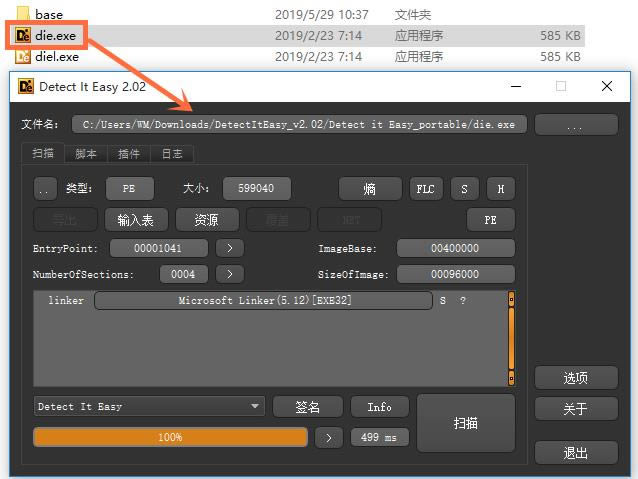The width and height of the screenshot is (638, 479).
Task: Click the arrow next to EntryPoint
Action: pyautogui.click(x=230, y=248)
